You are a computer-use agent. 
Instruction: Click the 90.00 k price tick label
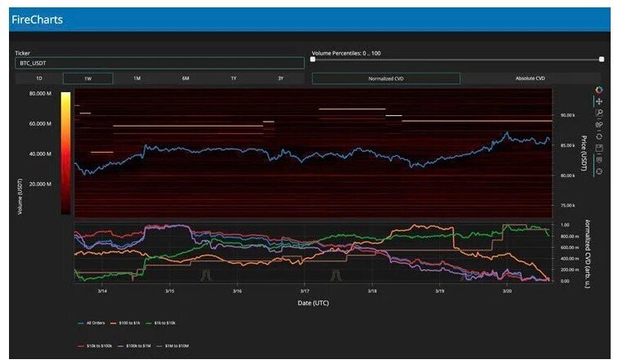[567, 115]
